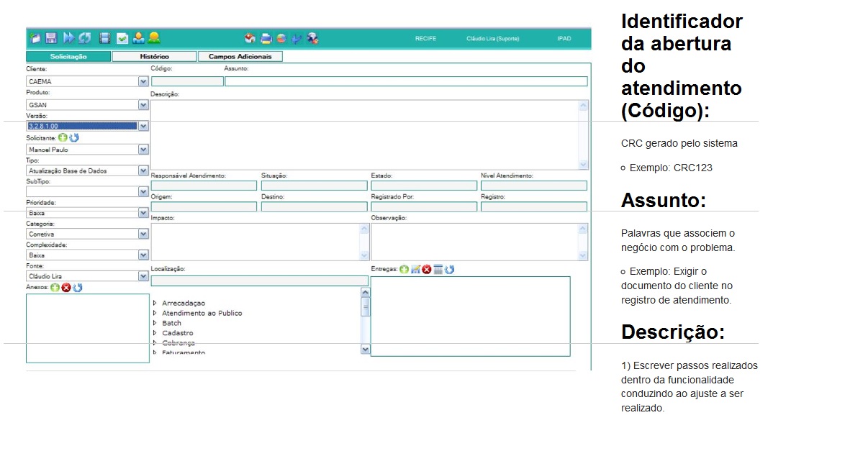Select Atendimento ao Publico in location tree
Screen dimensions: 868x451
tap(202, 313)
